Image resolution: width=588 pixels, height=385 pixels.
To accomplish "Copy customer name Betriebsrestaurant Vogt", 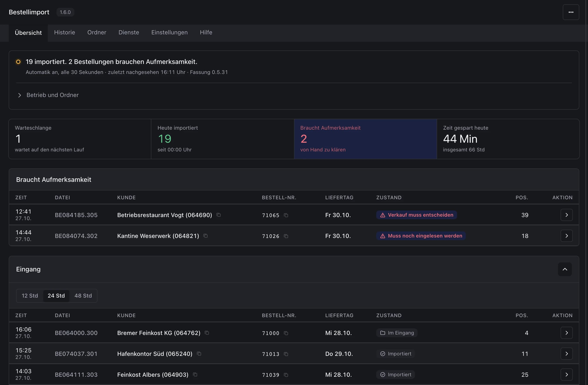I will pos(218,215).
